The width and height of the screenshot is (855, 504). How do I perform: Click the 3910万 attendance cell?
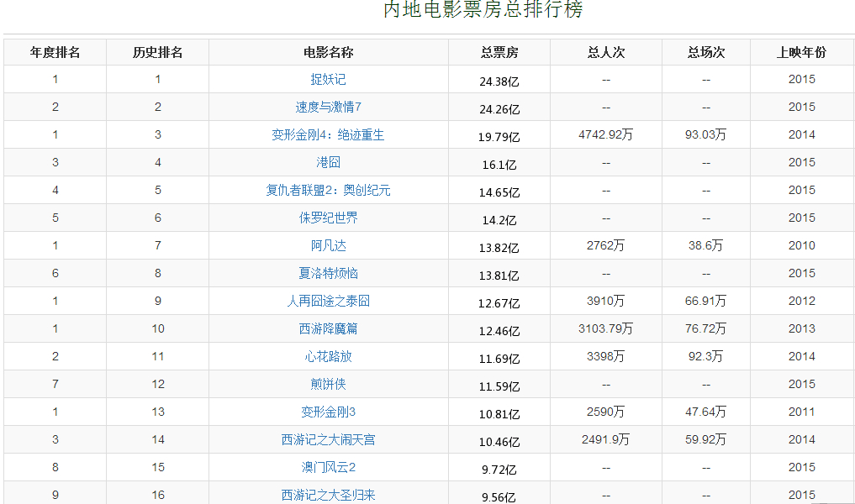606,302
